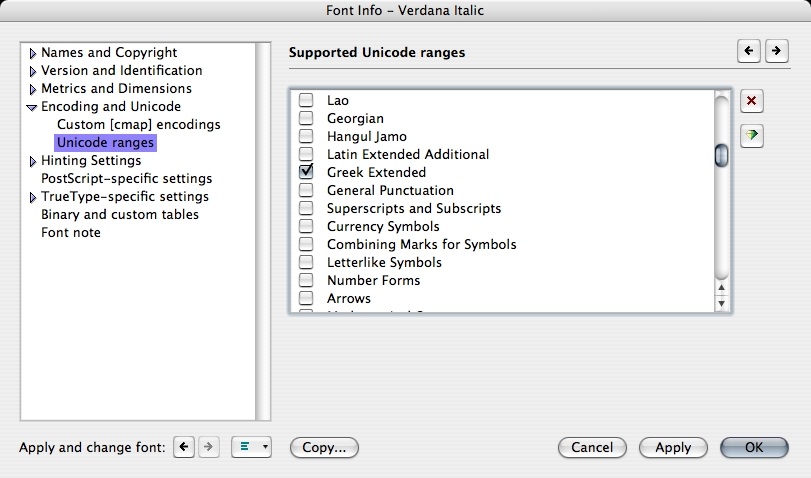Open PostScript-specific settings page
This screenshot has width=811, height=478.
pos(126,178)
